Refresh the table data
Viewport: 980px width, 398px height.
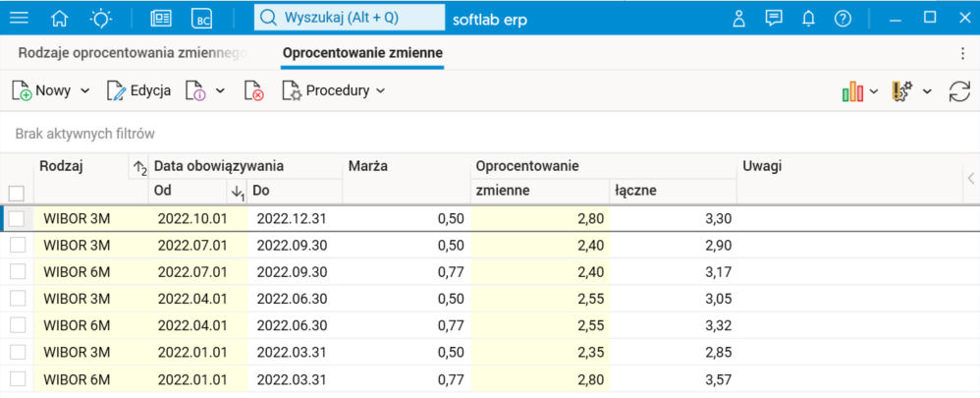pyautogui.click(x=958, y=91)
